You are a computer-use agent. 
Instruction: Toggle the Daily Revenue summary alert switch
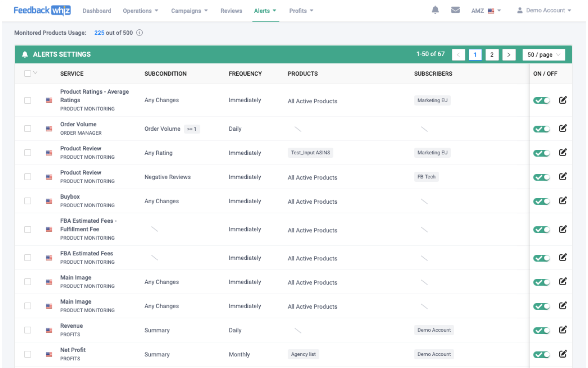click(x=541, y=330)
